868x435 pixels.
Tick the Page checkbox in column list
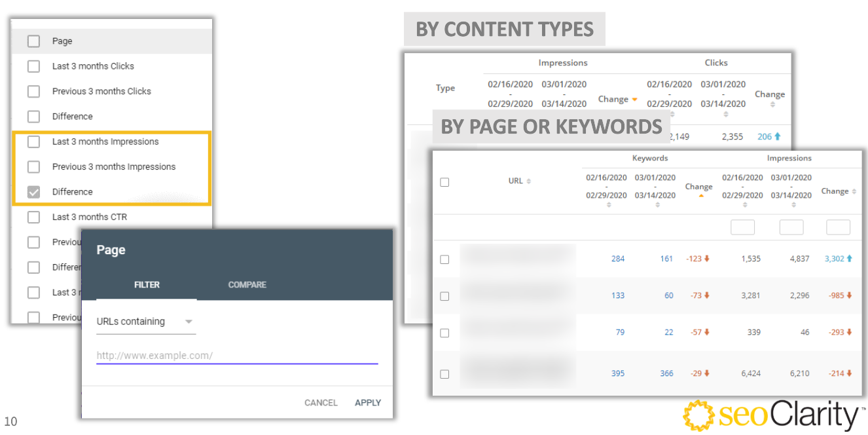coord(33,41)
